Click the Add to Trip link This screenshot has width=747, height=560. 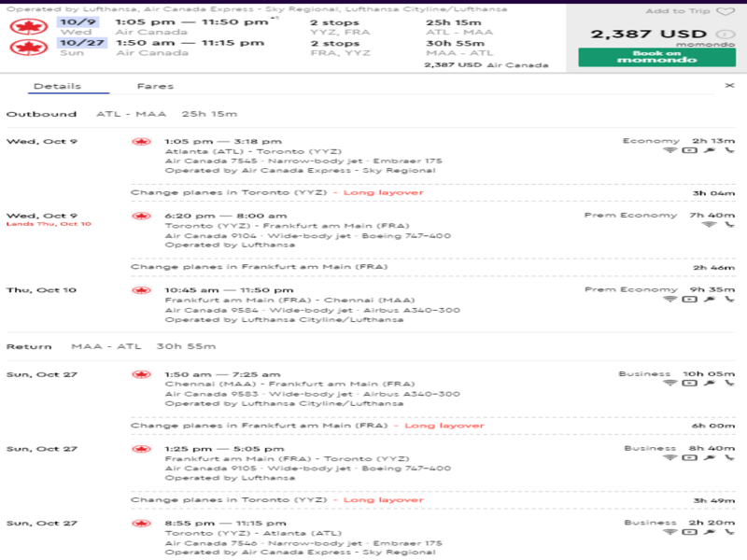[x=678, y=11]
